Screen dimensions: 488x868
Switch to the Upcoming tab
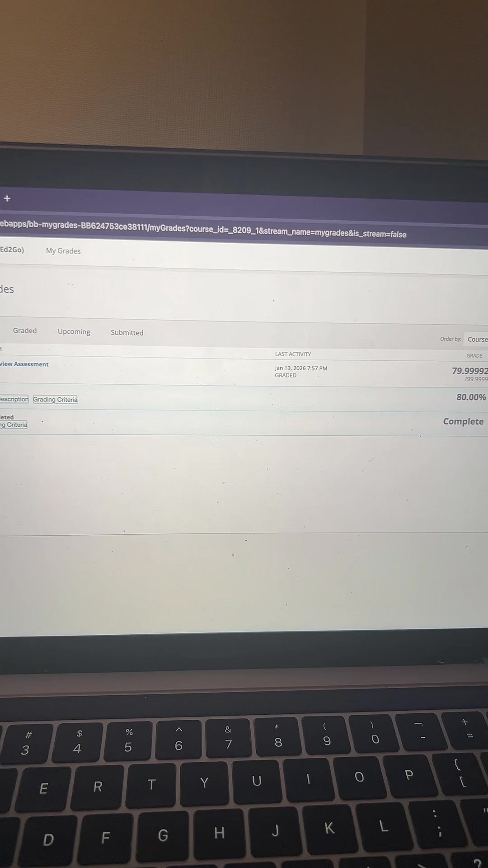pos(74,331)
